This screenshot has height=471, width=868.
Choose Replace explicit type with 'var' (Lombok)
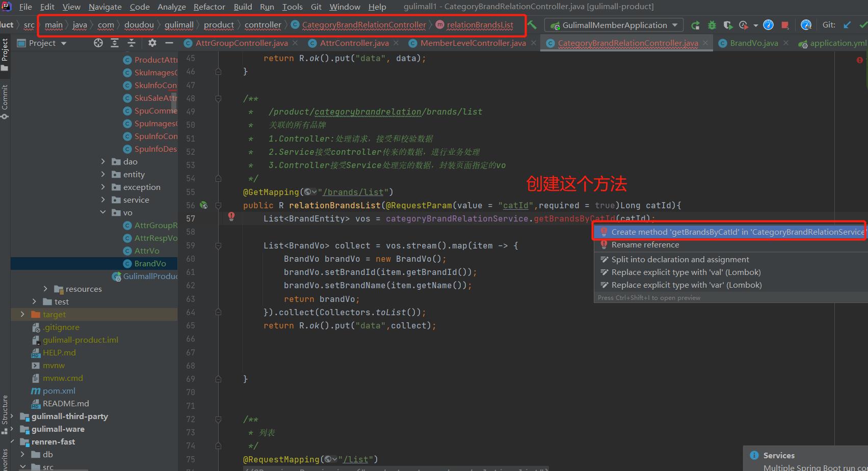[x=731, y=285]
